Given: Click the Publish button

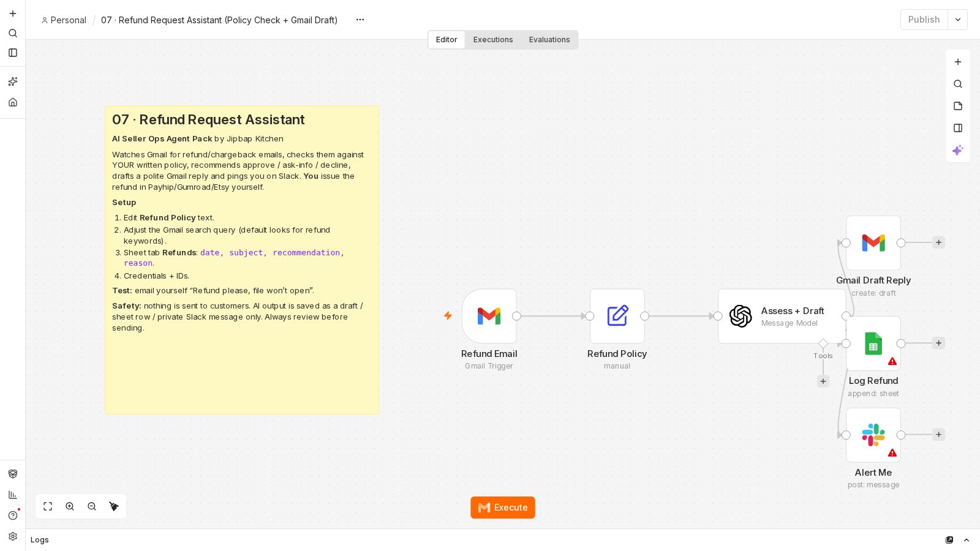Looking at the screenshot, I should (x=924, y=20).
